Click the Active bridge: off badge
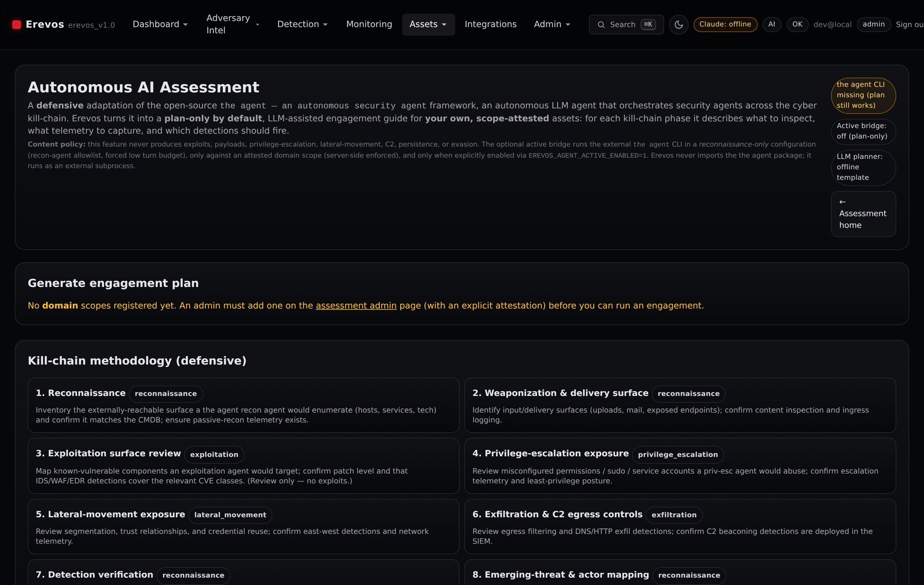This screenshot has height=585, width=924. click(863, 131)
